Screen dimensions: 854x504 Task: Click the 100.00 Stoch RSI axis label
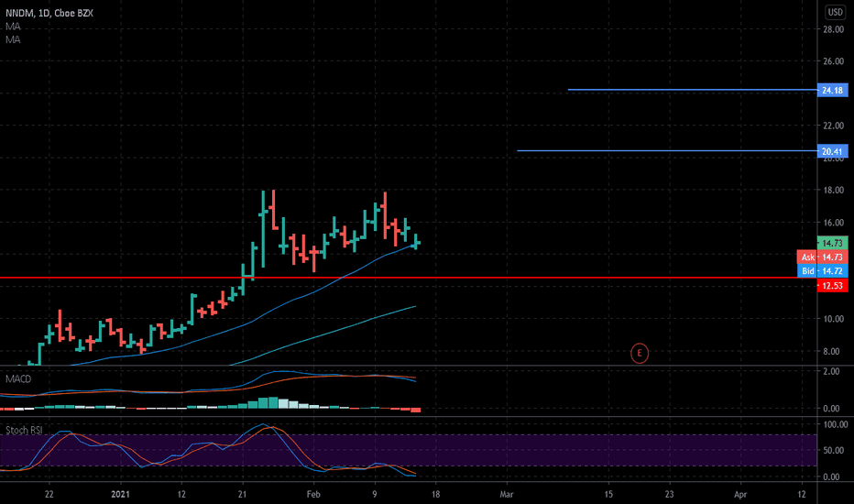click(835, 424)
